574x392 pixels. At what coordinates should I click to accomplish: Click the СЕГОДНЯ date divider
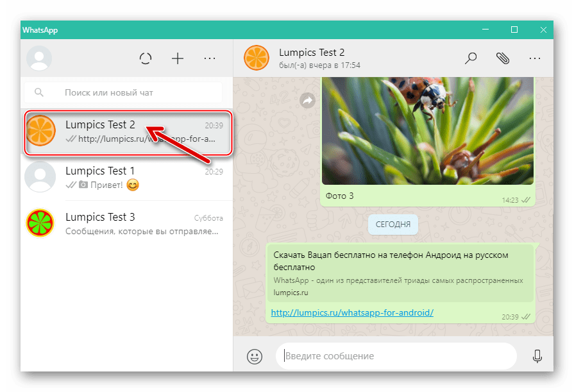click(393, 225)
